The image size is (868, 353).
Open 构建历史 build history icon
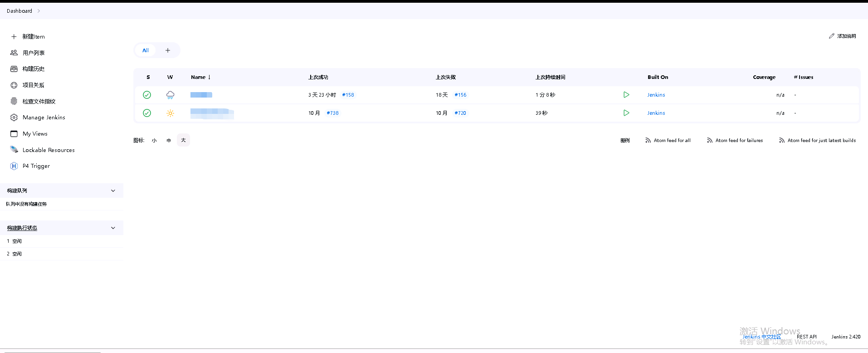14,69
